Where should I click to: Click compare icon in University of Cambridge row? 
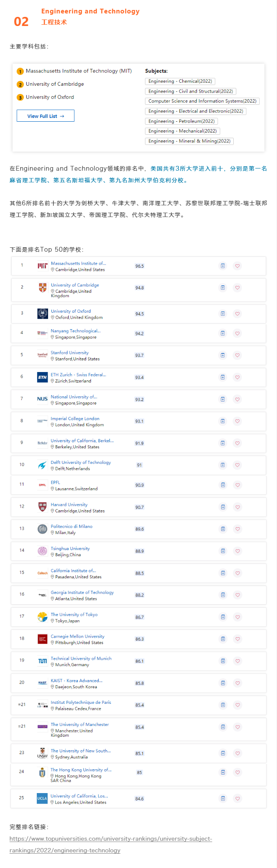(223, 288)
